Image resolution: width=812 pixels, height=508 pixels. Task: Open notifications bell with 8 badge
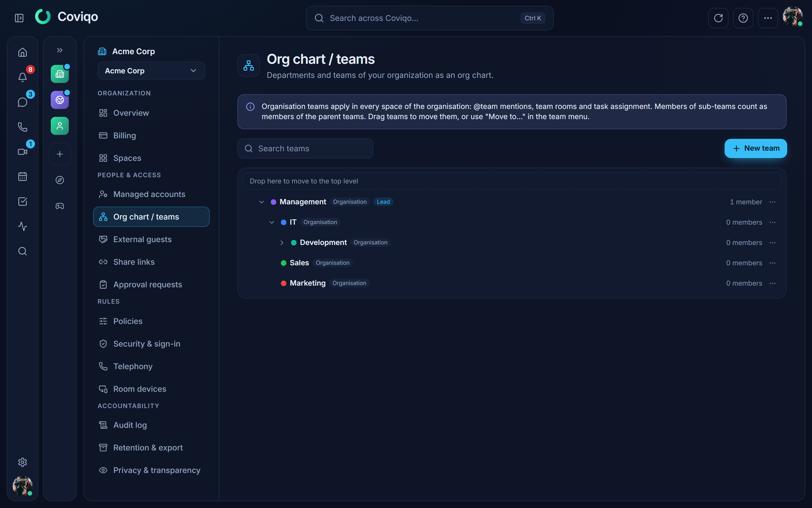click(23, 77)
